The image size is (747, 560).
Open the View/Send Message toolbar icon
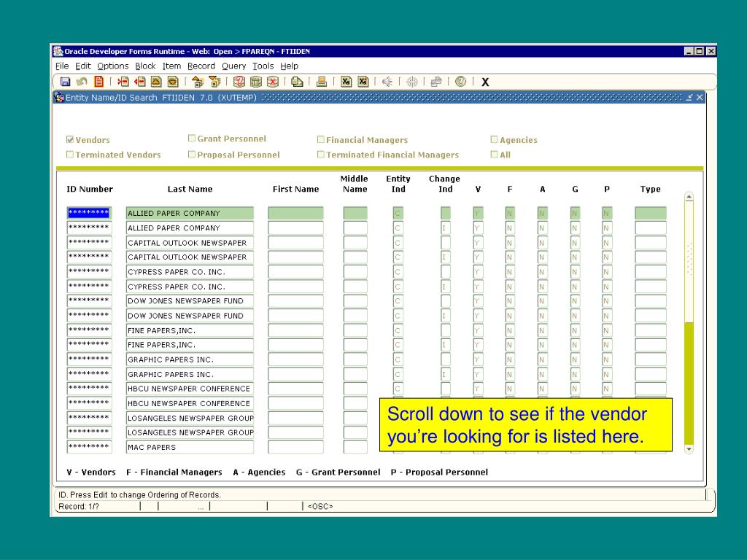pyautogui.click(x=298, y=82)
